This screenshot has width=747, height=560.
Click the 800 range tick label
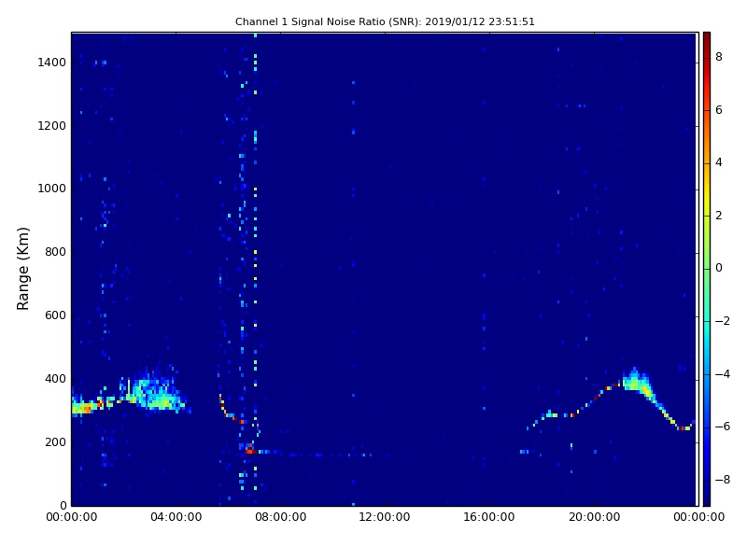pyautogui.click(x=55, y=252)
